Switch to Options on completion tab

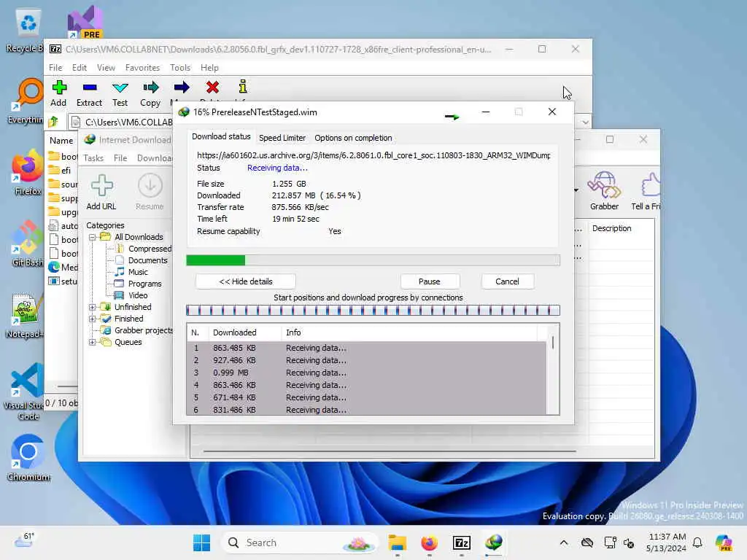[353, 138]
